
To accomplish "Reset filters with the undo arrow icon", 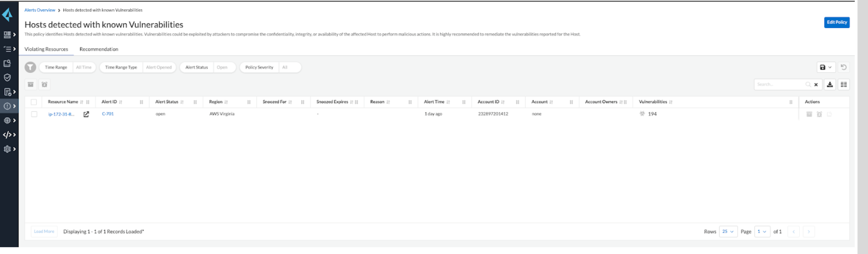I will click(843, 67).
